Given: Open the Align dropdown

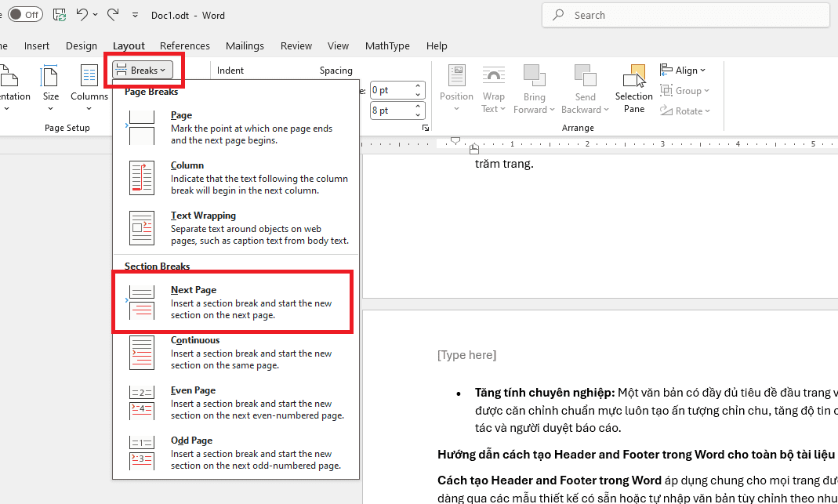Looking at the screenshot, I should [683, 70].
